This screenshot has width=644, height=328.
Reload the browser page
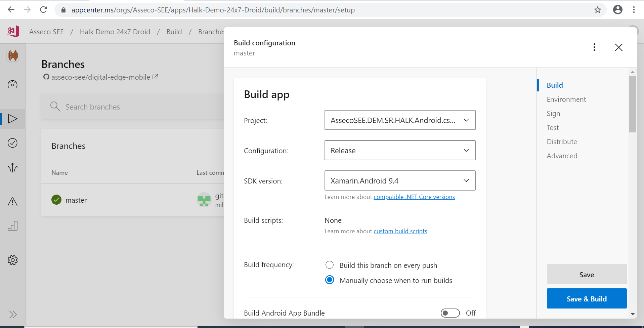(x=43, y=10)
